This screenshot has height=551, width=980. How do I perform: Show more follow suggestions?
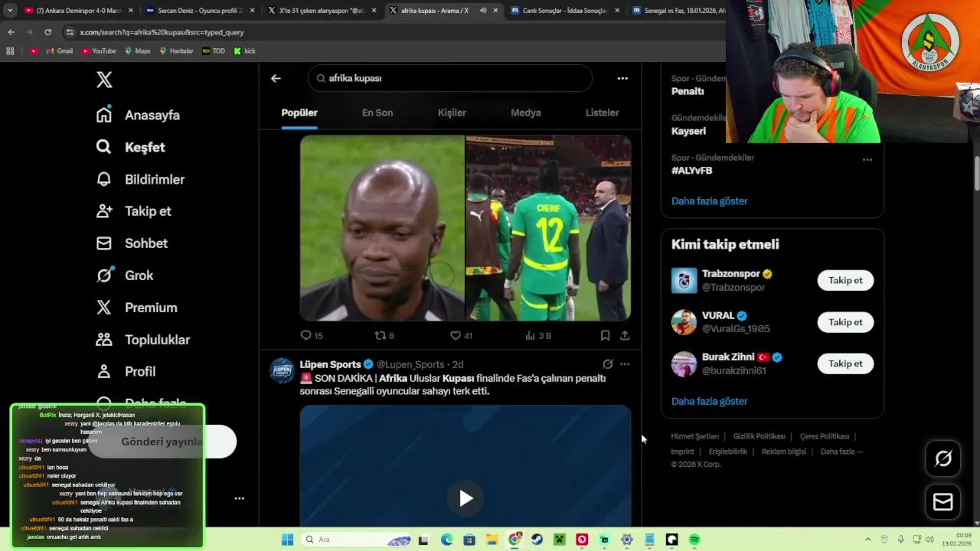709,401
